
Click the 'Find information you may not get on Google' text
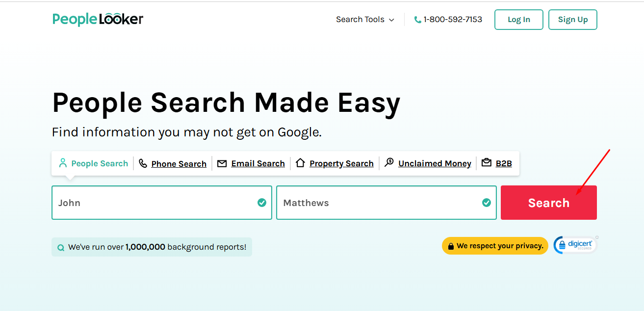coord(187,132)
